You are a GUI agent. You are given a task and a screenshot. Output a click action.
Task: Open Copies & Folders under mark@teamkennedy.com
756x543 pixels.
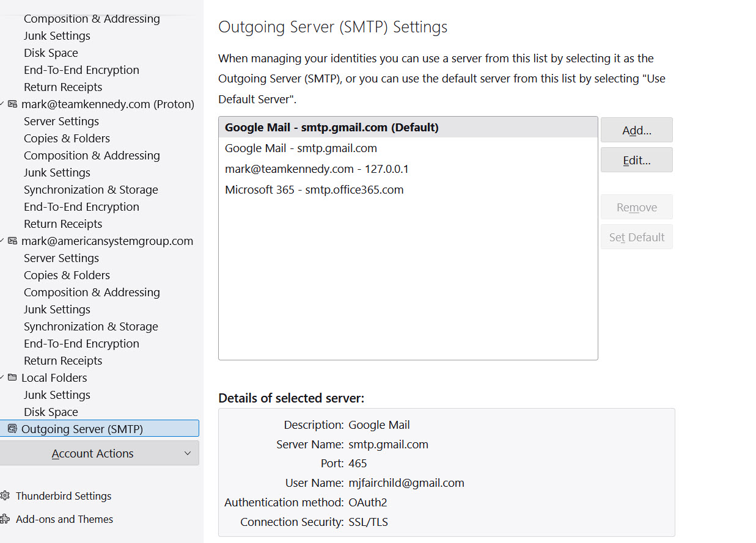point(67,138)
